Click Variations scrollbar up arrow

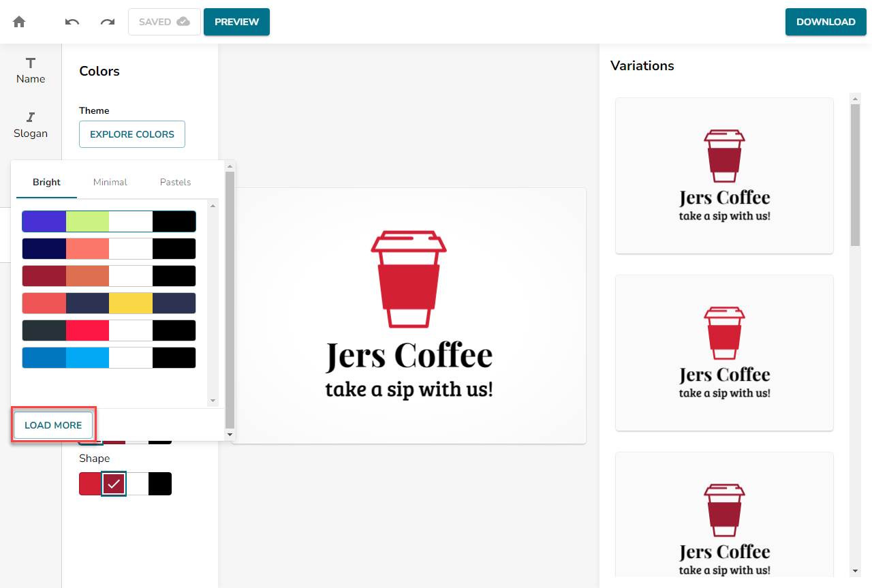[x=856, y=99]
